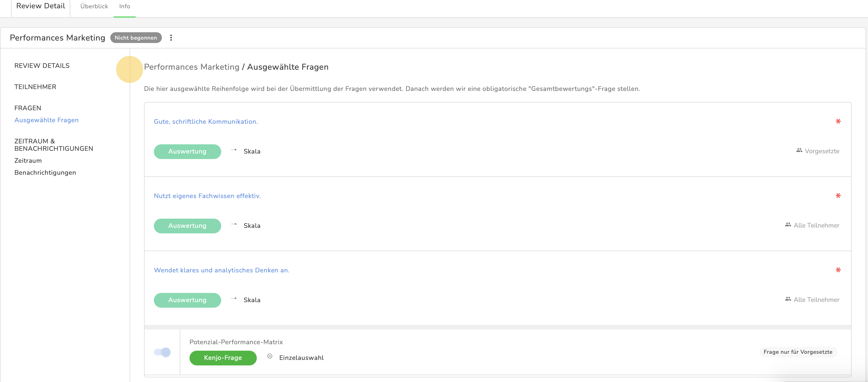Click red asterisk on Gute schriftliche Kommunikation
The image size is (868, 382).
pyautogui.click(x=838, y=121)
